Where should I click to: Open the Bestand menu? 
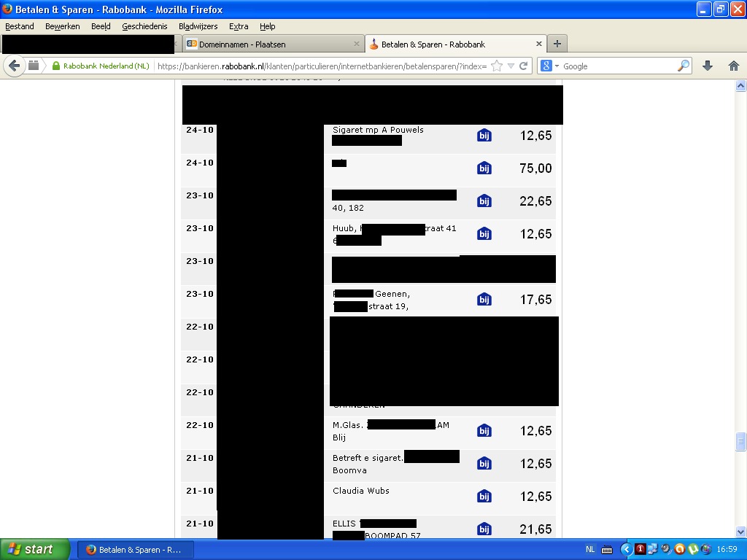pyautogui.click(x=20, y=26)
